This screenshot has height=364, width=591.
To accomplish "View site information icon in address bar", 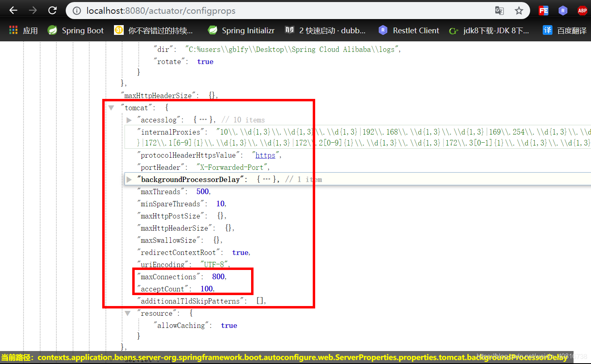I will (77, 11).
